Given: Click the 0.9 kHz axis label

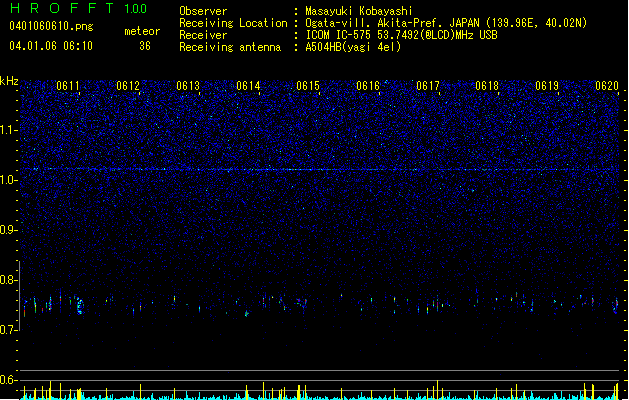Looking at the screenshot, I should (9, 230).
